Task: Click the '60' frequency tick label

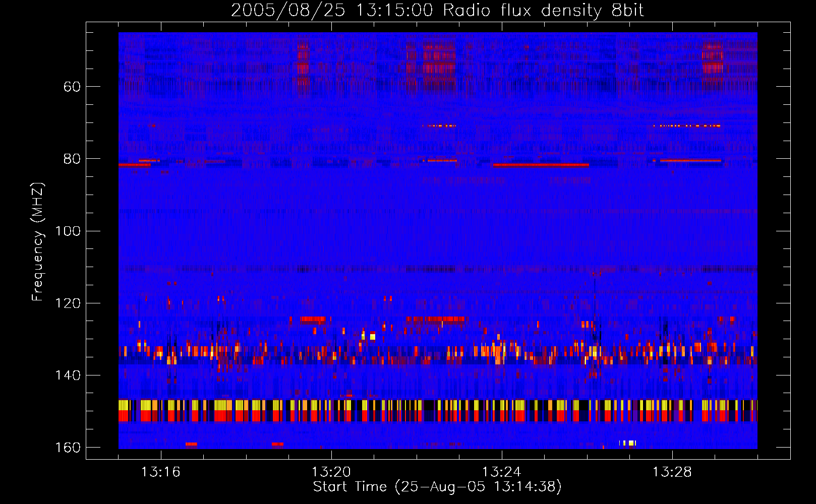Action: click(72, 87)
